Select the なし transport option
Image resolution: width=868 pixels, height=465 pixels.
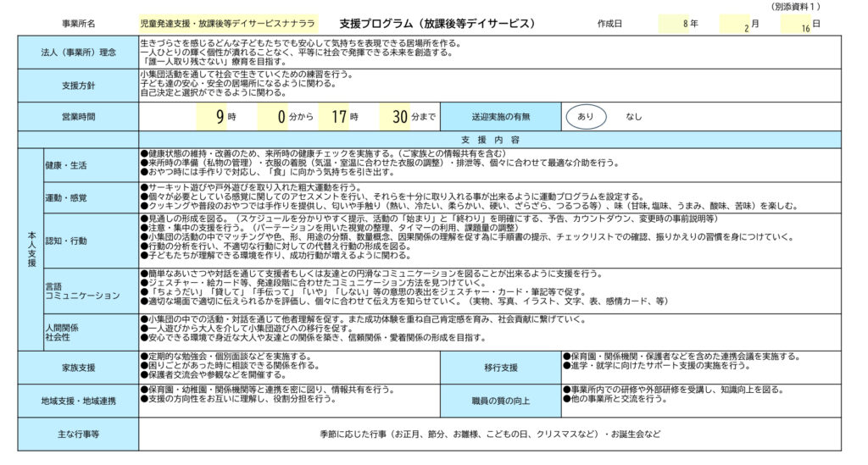pyautogui.click(x=634, y=117)
